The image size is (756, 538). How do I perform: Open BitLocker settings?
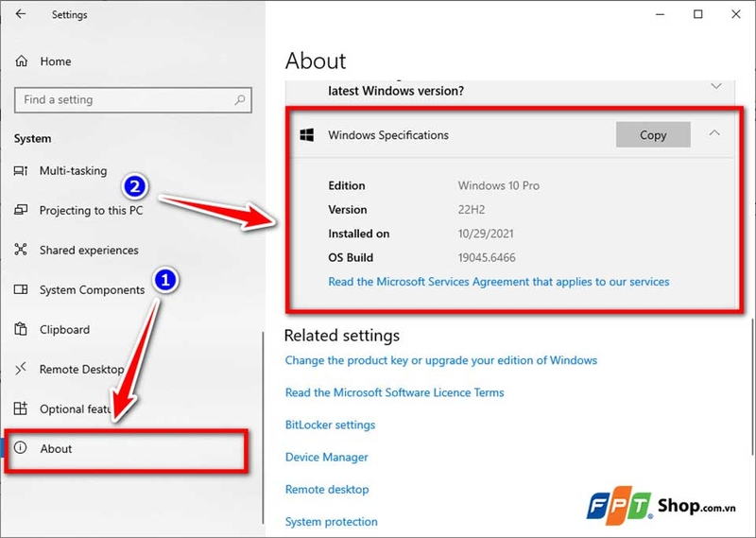330,425
